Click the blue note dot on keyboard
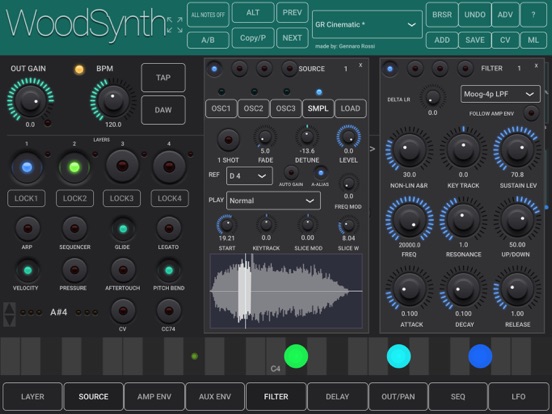 coord(480,356)
